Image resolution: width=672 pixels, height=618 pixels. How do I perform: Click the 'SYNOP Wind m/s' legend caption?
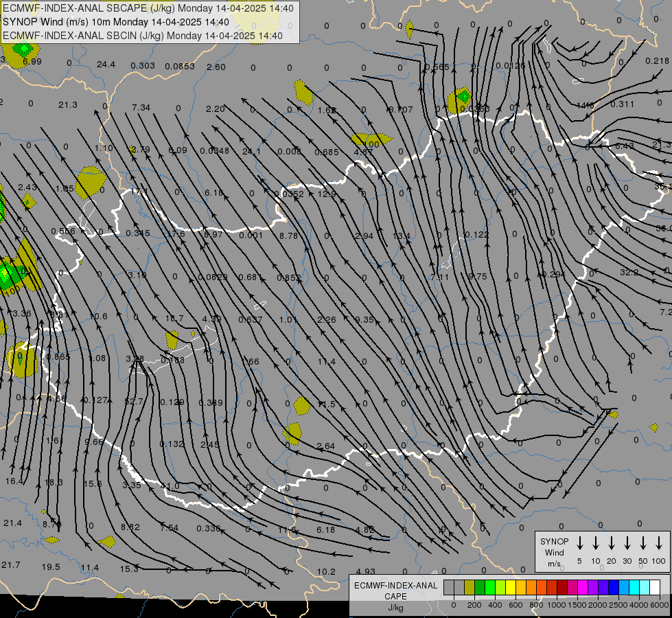(554, 552)
